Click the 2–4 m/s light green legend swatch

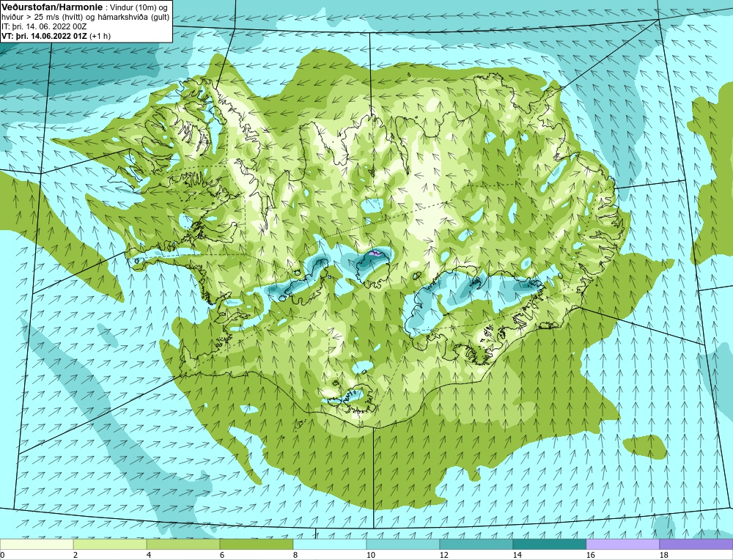pos(110,544)
